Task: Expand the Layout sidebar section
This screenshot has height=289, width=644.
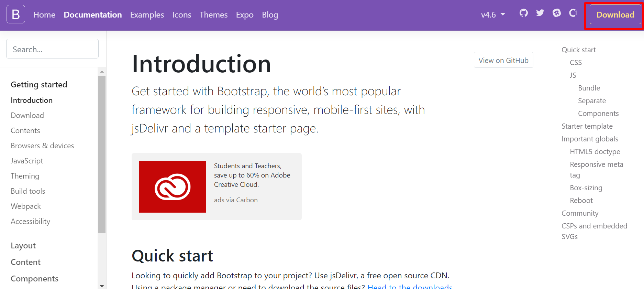Action: pos(23,246)
